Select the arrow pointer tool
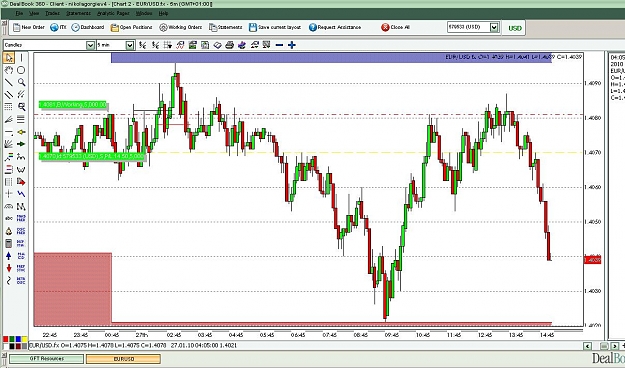 [9, 58]
